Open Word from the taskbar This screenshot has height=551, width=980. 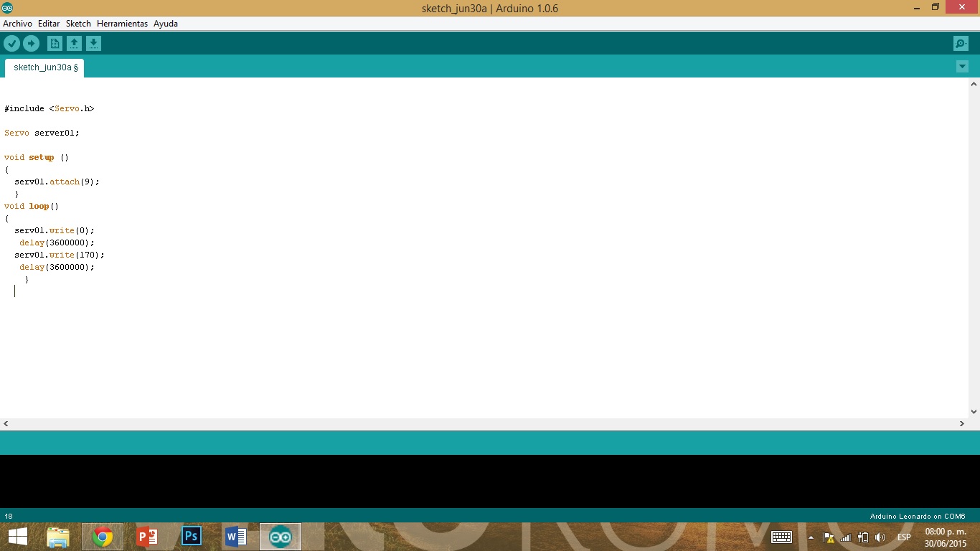click(x=236, y=537)
